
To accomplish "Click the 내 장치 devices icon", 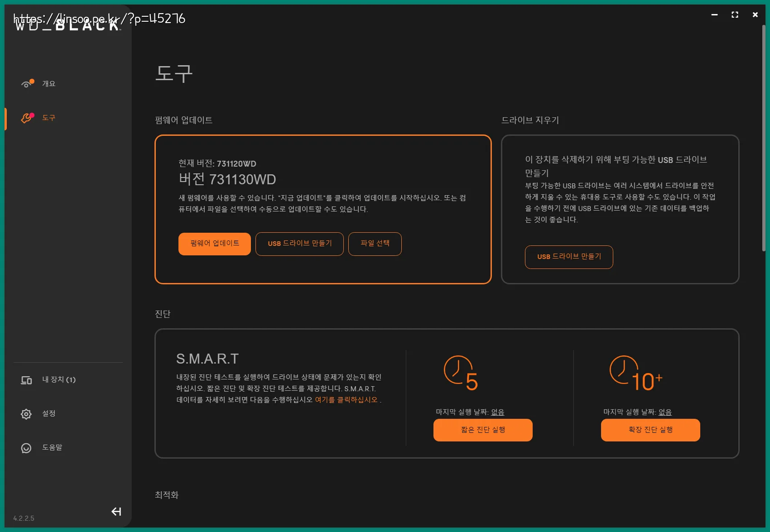I will point(26,380).
